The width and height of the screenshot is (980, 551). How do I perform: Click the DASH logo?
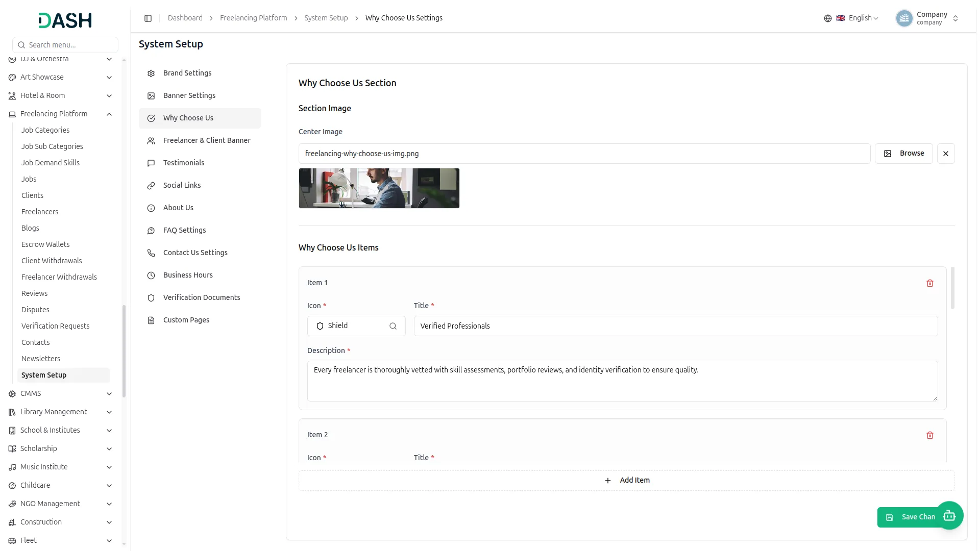(x=65, y=20)
